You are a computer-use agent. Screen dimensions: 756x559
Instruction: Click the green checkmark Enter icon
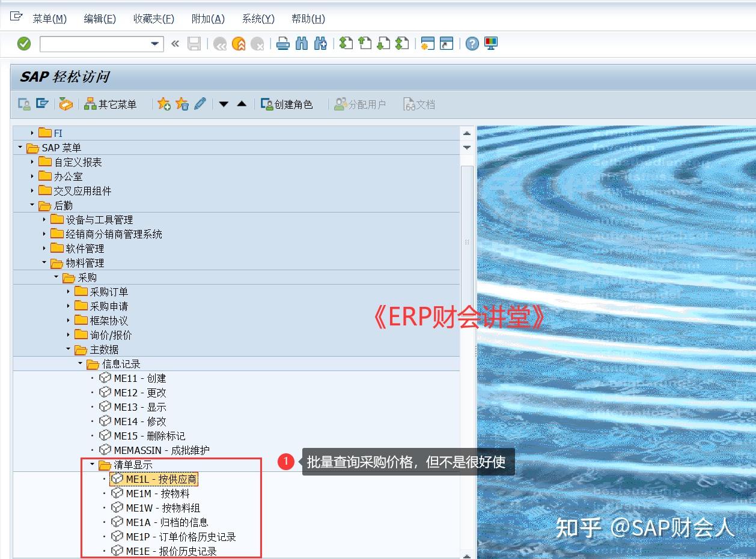point(23,43)
